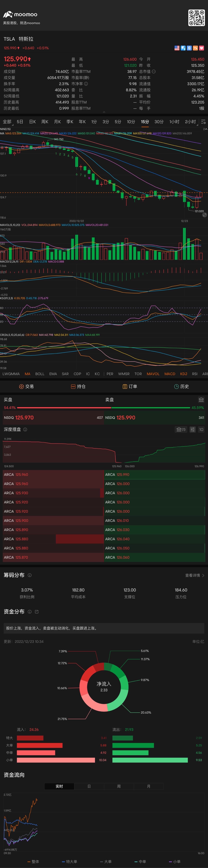
Task: Toggle the MACD indicator
Action: coord(170,374)
